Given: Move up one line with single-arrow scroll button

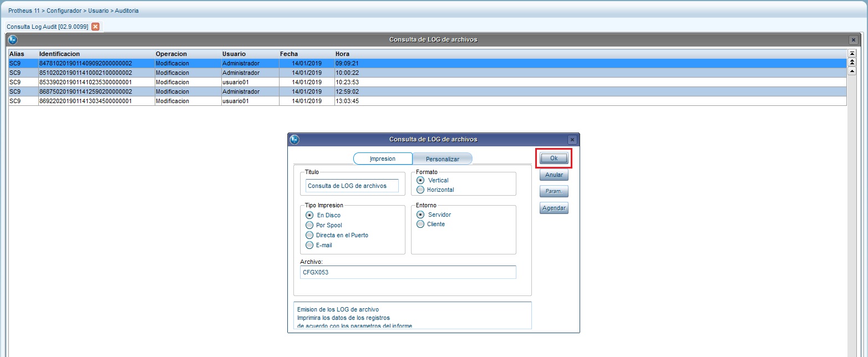Looking at the screenshot, I should click(x=852, y=70).
